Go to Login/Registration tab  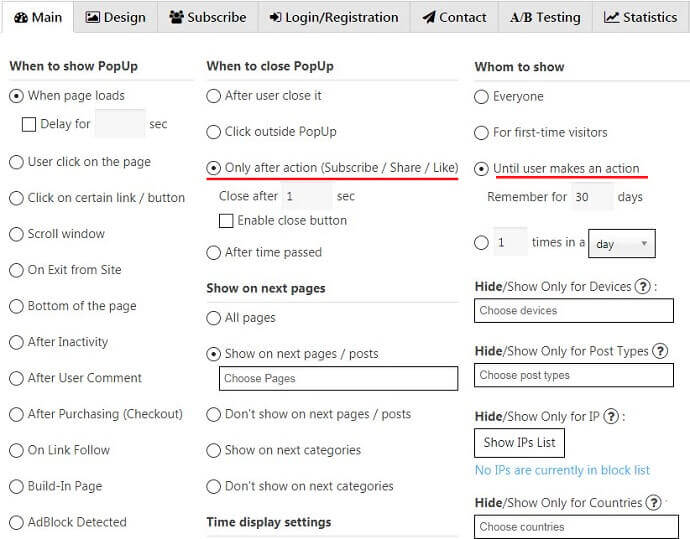point(334,17)
